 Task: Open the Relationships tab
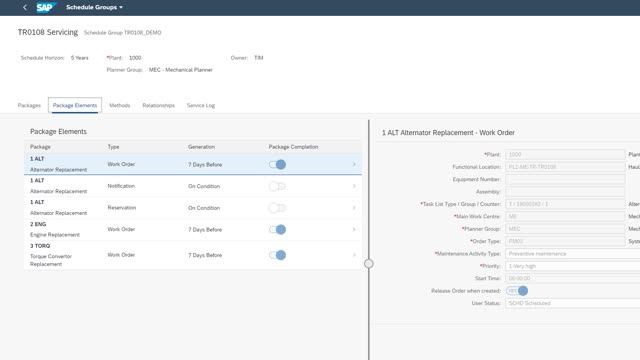coord(158,105)
